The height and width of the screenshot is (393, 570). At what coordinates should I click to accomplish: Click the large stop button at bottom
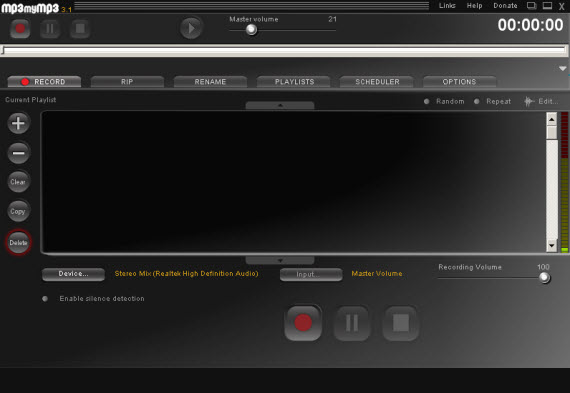point(401,323)
